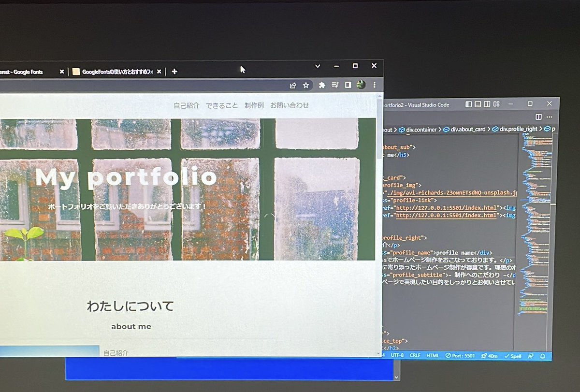Click the お問い合わせ navigation link

coord(290,105)
